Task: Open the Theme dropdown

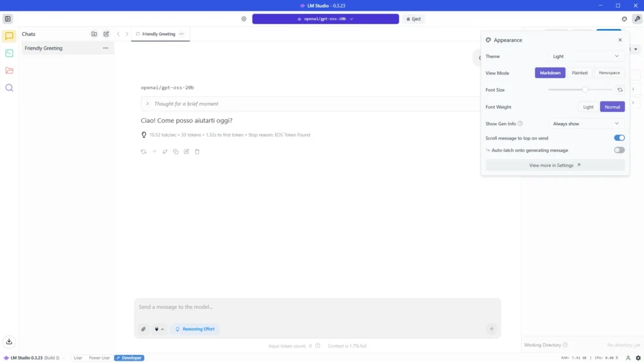Action: (586, 57)
